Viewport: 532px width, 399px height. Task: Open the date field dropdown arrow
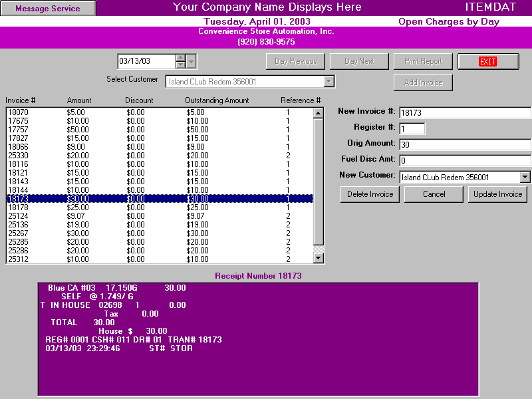(x=191, y=61)
